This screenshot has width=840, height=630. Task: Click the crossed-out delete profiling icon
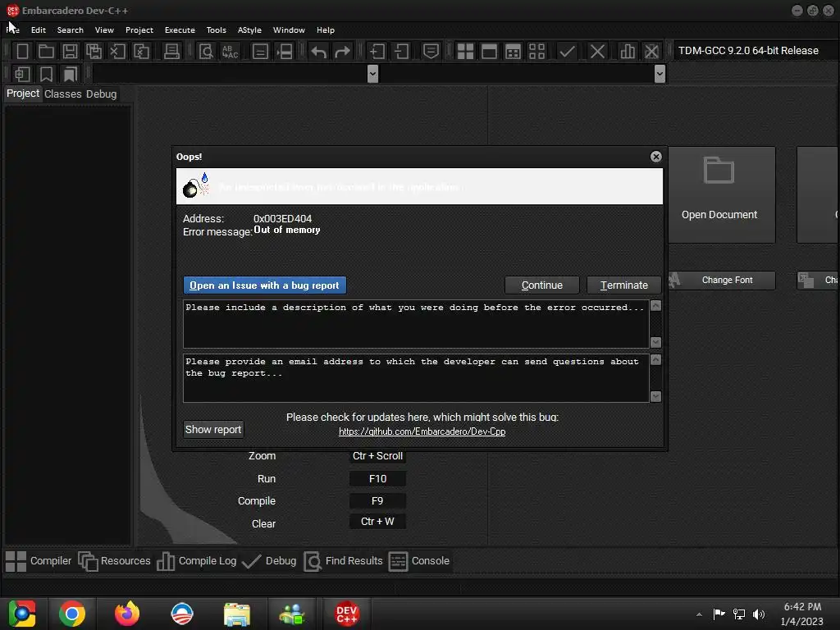pyautogui.click(x=651, y=52)
